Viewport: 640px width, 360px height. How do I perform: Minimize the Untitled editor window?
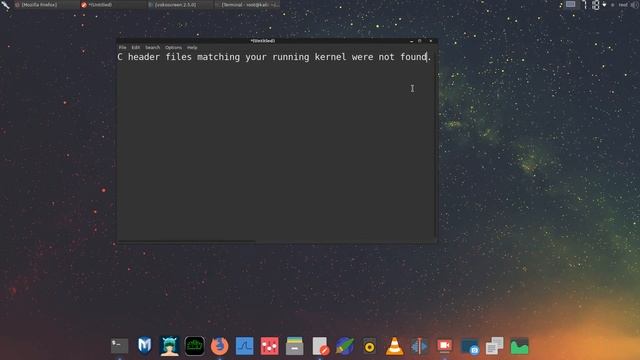[x=411, y=41]
